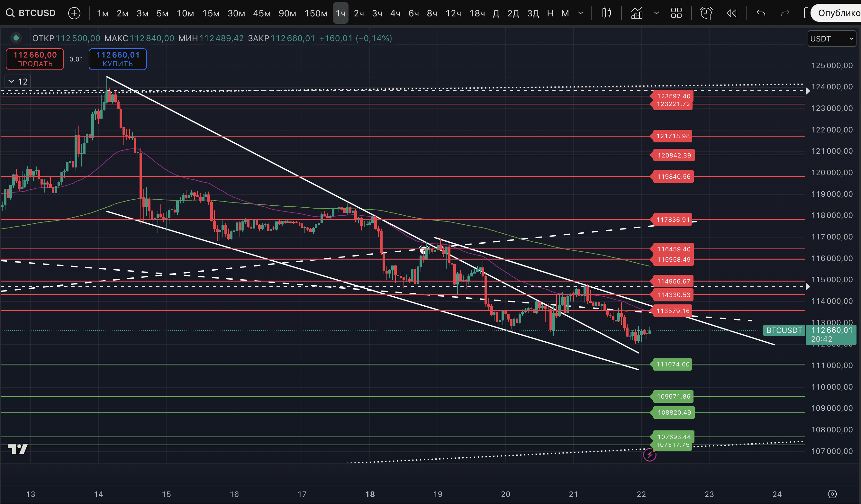
Task: Select the 116459.40 level label
Action: 674,249
